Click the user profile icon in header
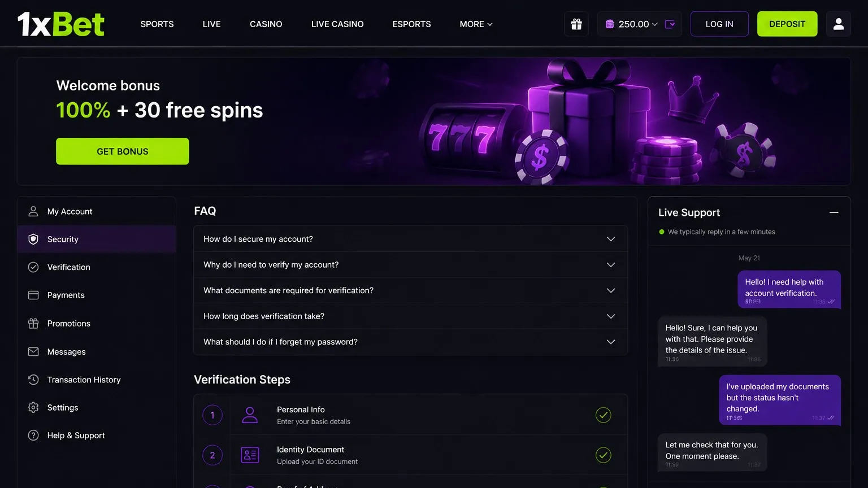This screenshot has width=868, height=488. coord(839,24)
